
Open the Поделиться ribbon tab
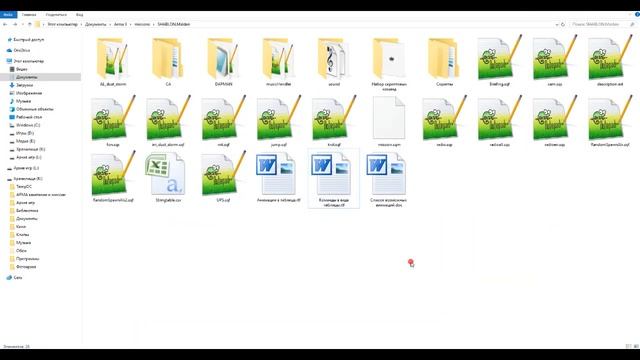56,14
